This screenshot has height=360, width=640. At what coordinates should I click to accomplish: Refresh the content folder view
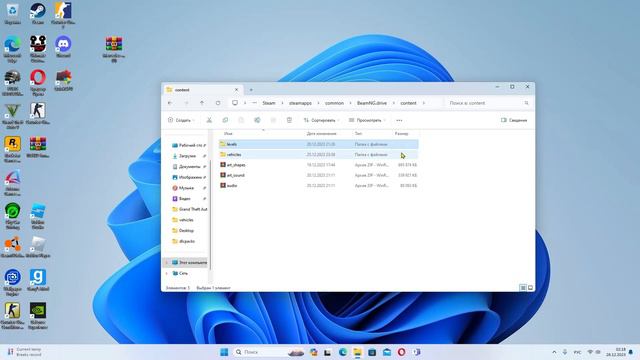218,103
